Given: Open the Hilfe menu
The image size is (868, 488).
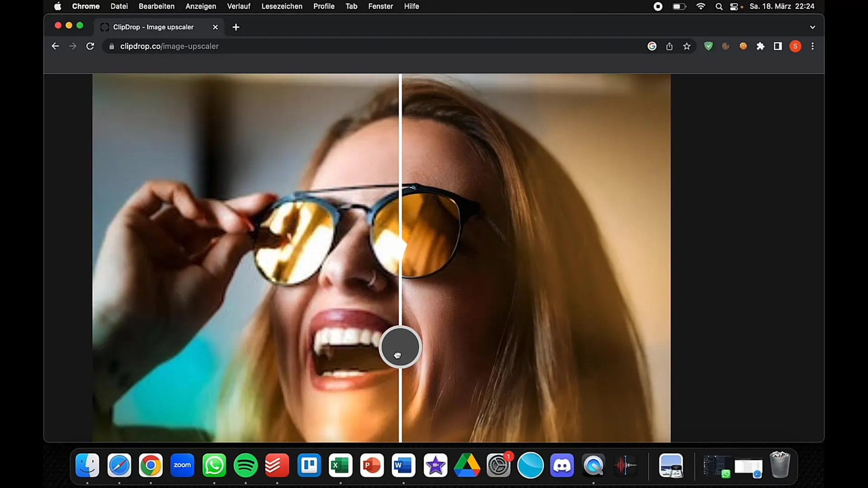Looking at the screenshot, I should (x=411, y=6).
